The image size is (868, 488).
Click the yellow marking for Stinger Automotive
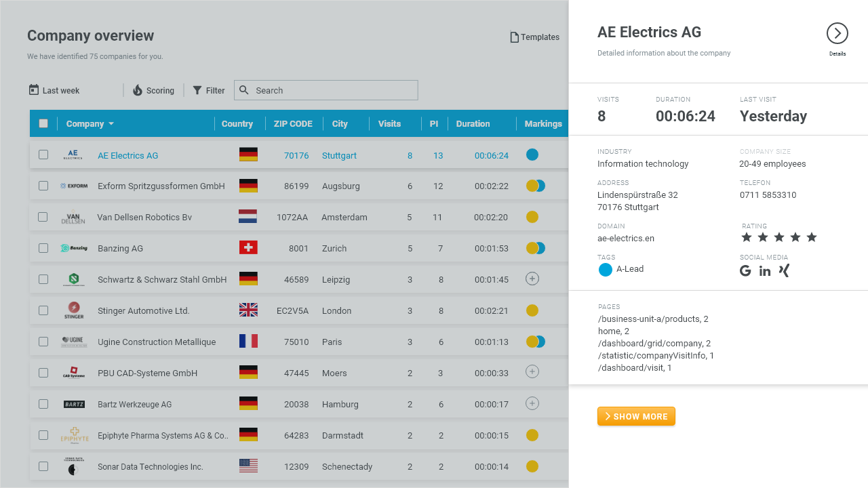[x=532, y=310]
